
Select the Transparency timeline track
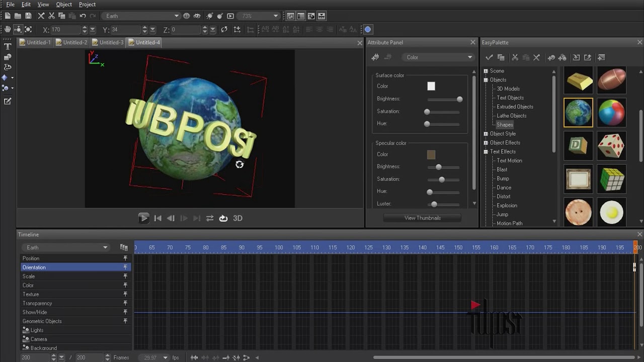pos(75,304)
